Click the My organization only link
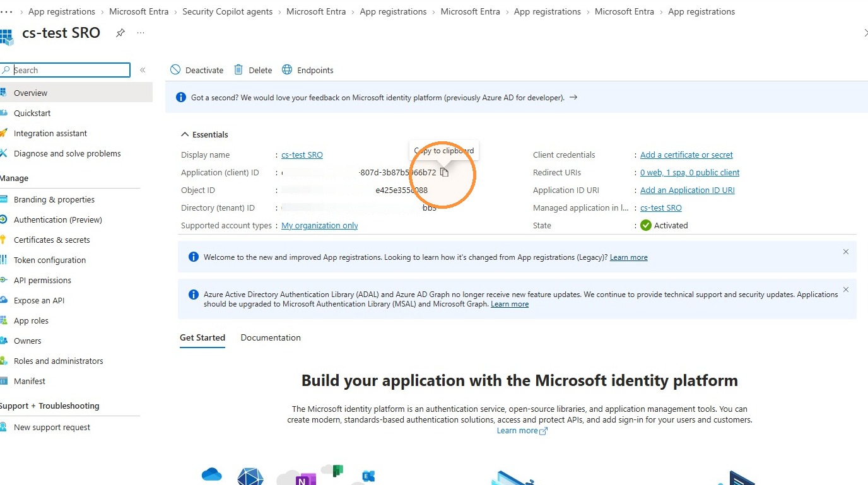868x485 pixels. point(320,226)
